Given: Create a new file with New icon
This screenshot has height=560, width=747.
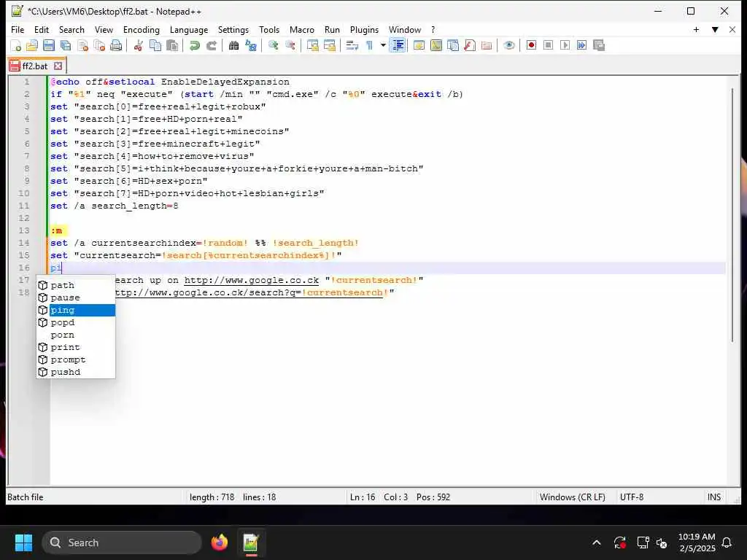Looking at the screenshot, I should tap(16, 46).
